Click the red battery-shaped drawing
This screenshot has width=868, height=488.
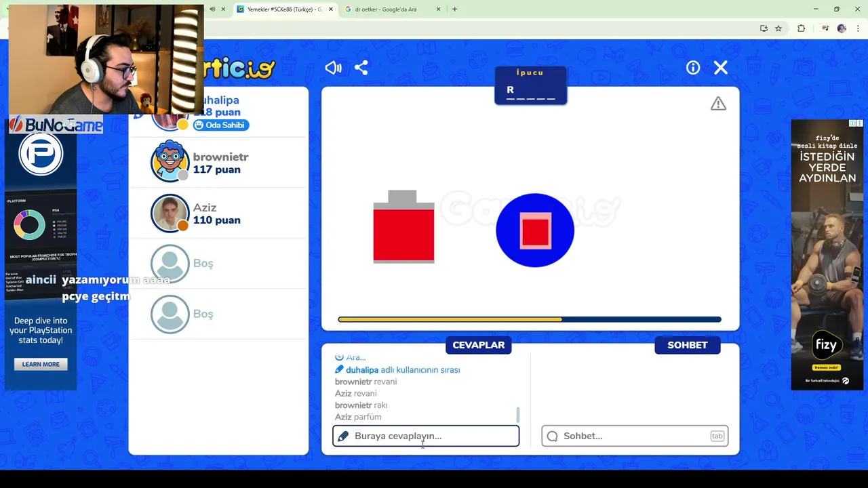click(403, 226)
